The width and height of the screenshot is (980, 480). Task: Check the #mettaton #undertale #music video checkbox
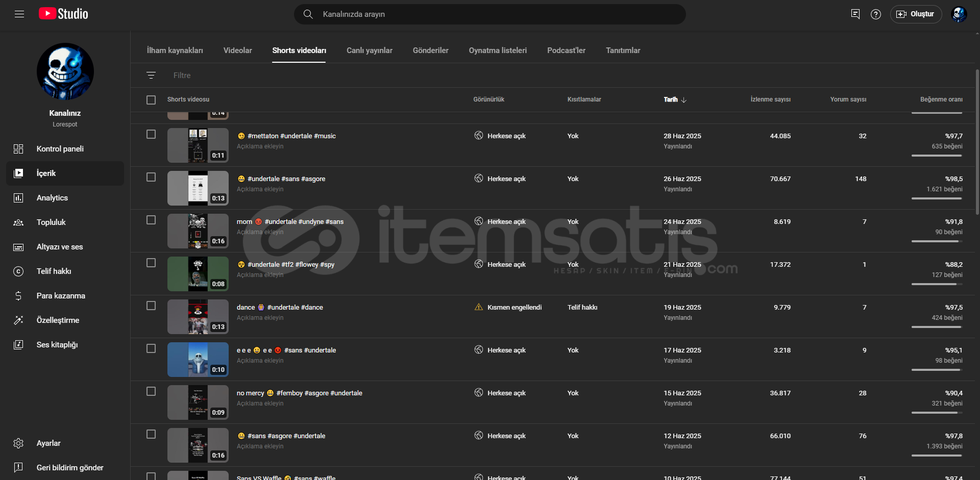click(x=151, y=134)
